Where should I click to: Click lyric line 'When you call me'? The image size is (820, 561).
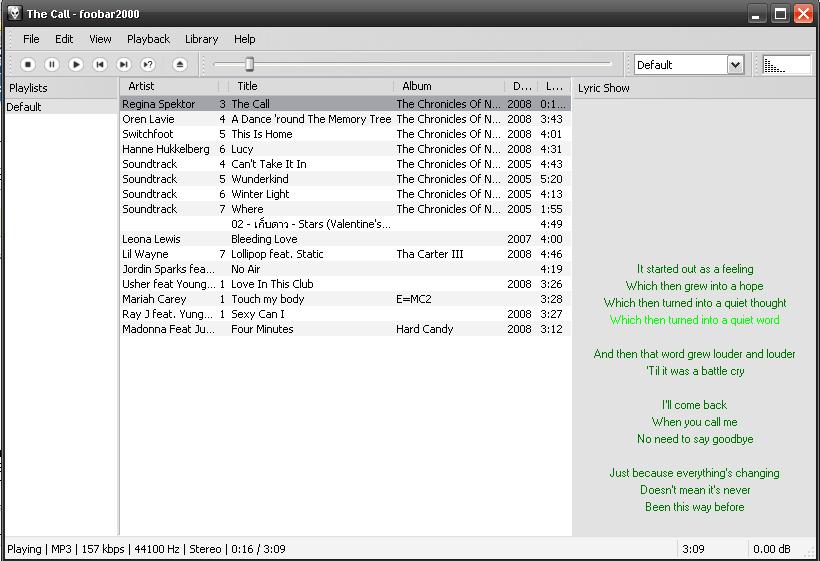click(694, 422)
